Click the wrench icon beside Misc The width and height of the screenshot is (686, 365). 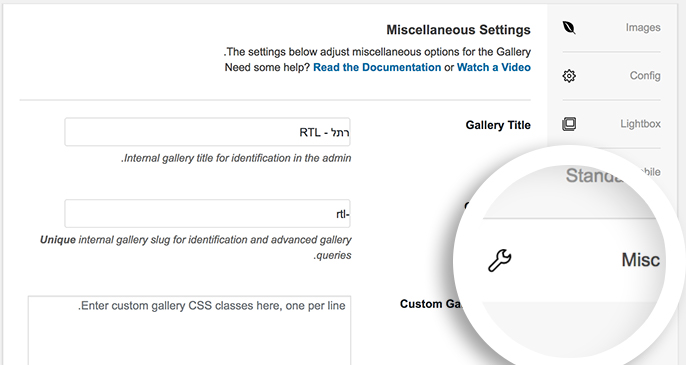click(500, 260)
